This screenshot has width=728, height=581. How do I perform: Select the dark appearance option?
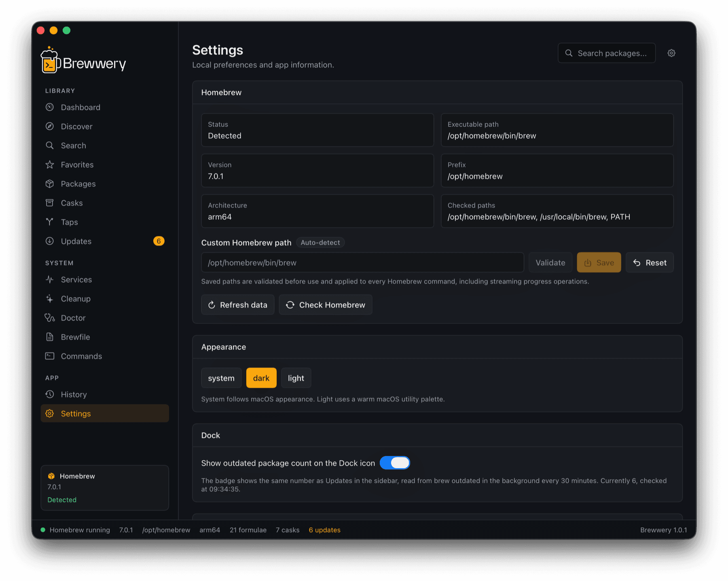click(x=261, y=378)
